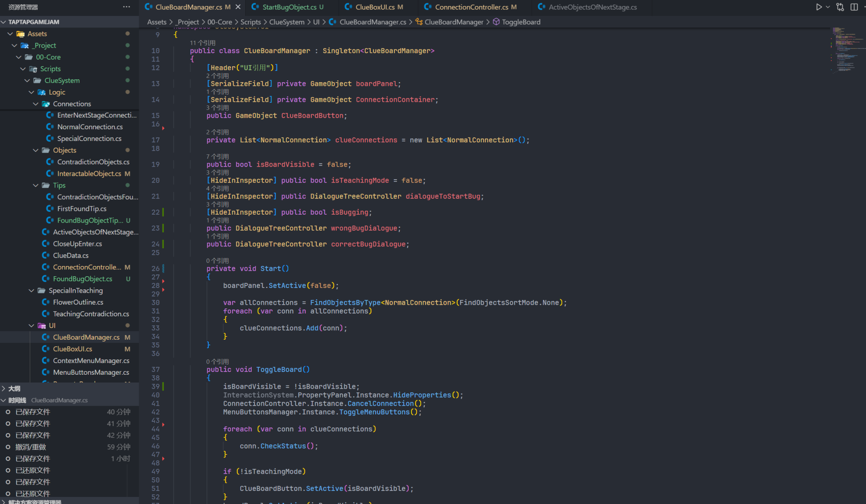Open the run options dropdown arrow
Screen dimensions: 866x504
pyautogui.click(x=828, y=7)
